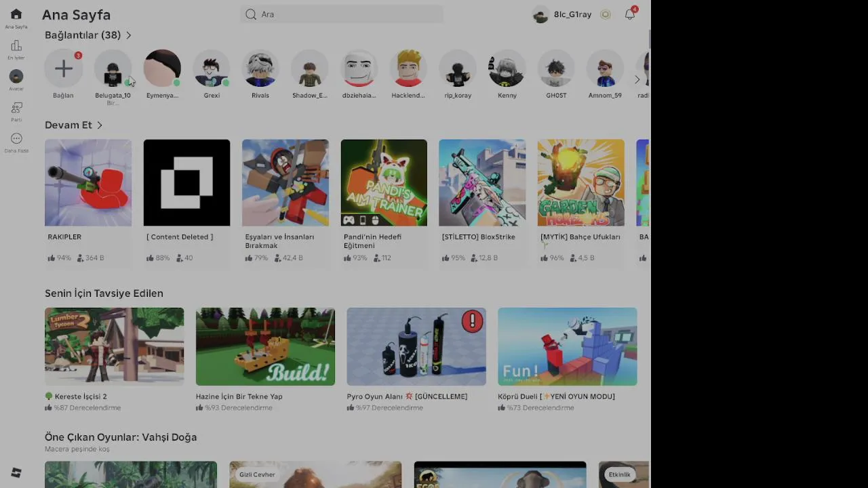Open the notifications bell icon

click(630, 14)
